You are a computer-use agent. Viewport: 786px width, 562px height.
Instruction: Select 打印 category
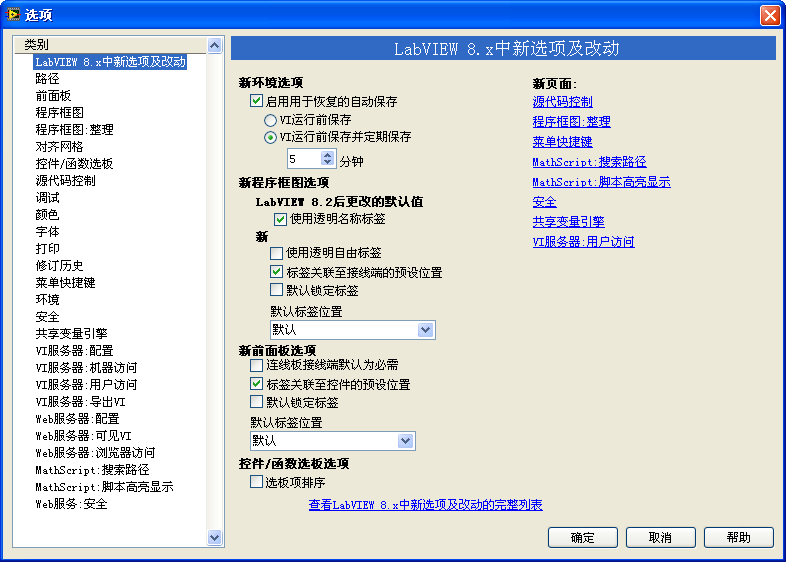coord(48,249)
